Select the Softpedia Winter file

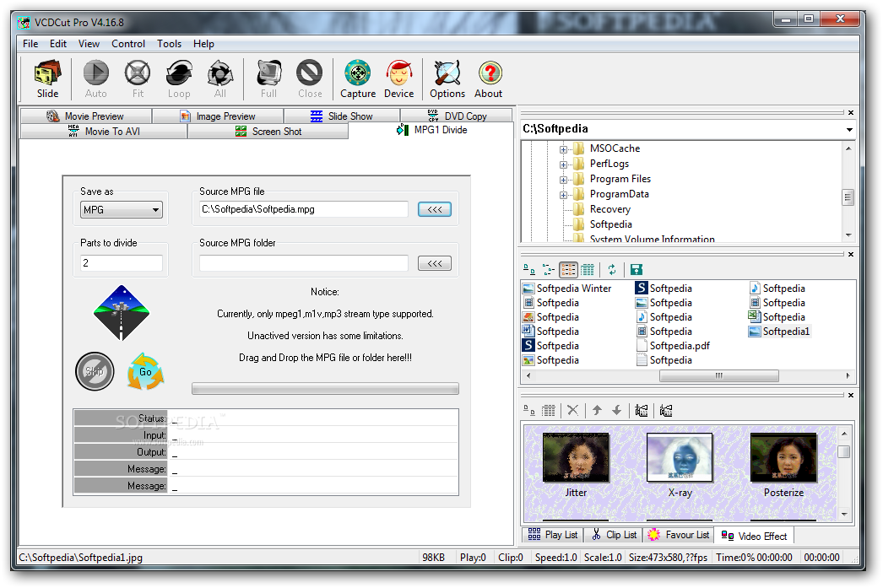tap(567, 289)
